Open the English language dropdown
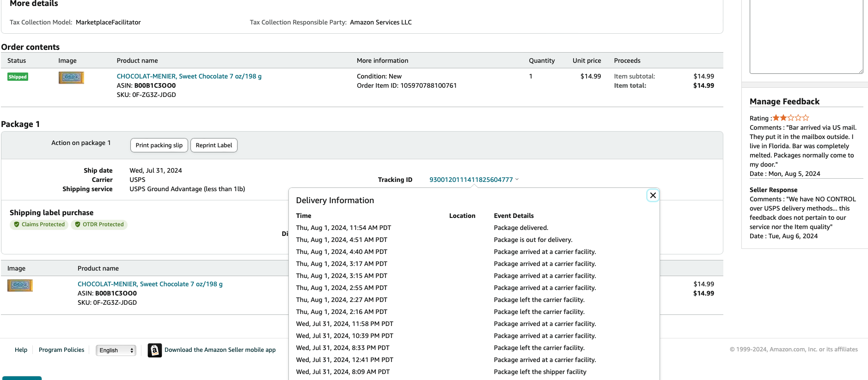 [116, 350]
